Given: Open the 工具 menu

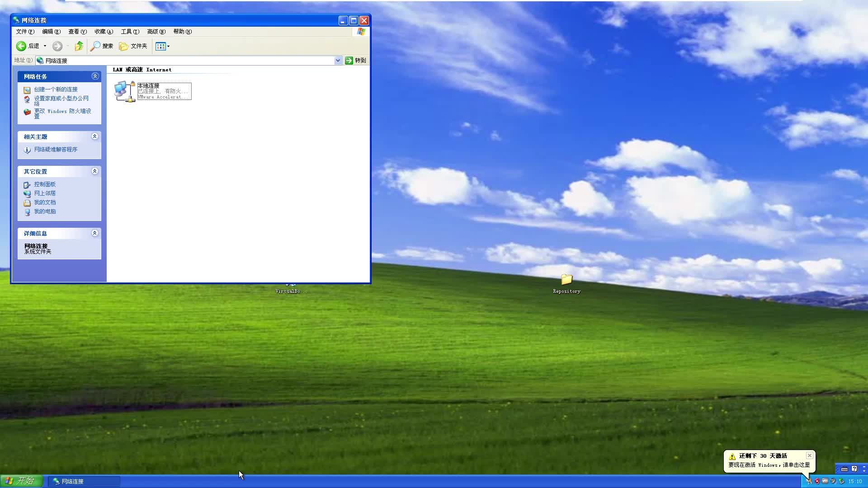Looking at the screenshot, I should coord(130,32).
